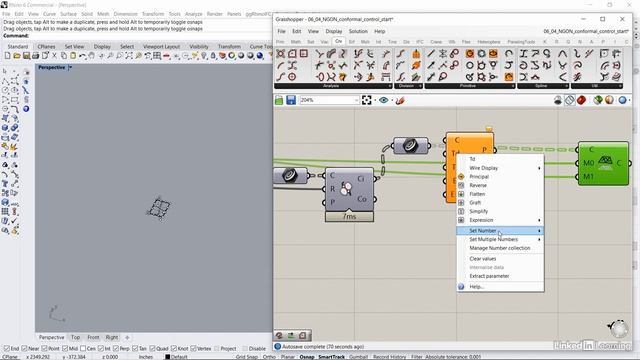The image size is (640, 360).
Task: Click Grasshopper blue floppy Save icon
Action: click(291, 100)
